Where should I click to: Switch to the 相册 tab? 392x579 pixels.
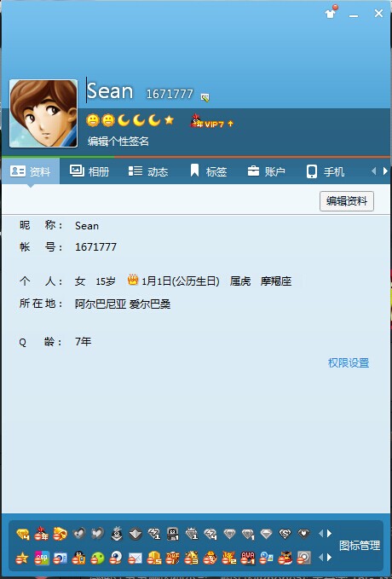click(89, 171)
